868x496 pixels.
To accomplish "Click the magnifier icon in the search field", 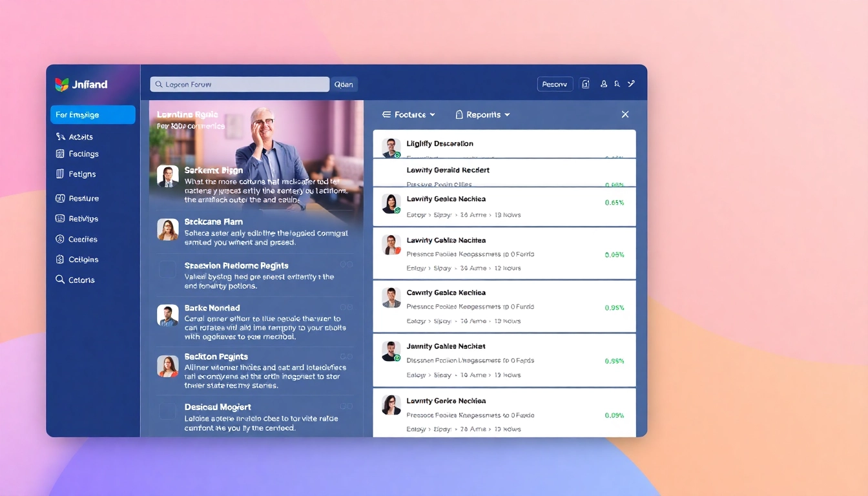I will 158,85.
